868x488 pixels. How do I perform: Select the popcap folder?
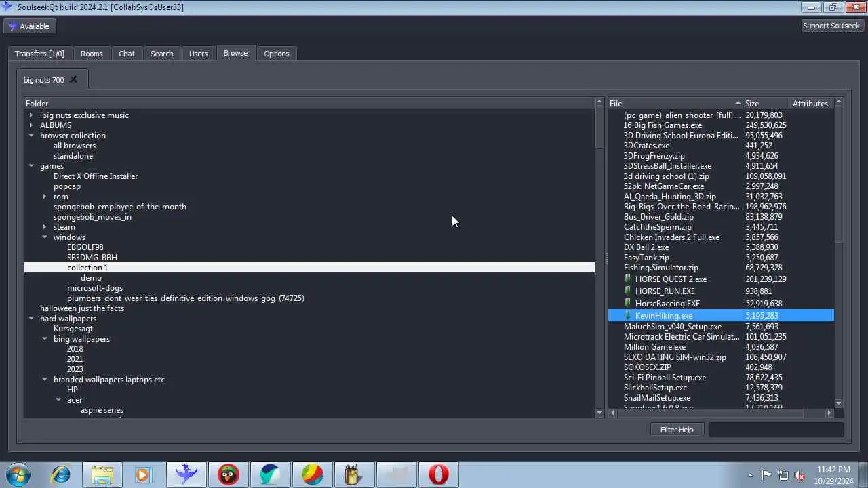[67, 186]
